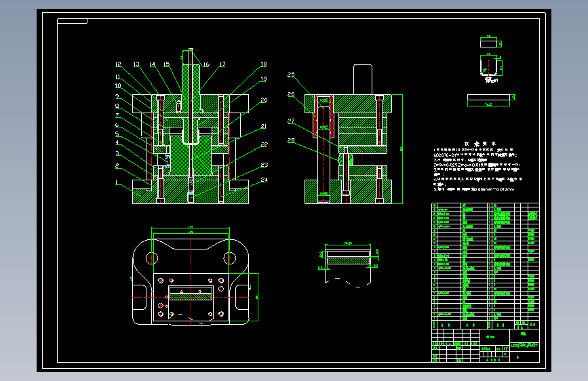588x381 pixels.
Task: Click part callout number 4
Action: (x=117, y=142)
